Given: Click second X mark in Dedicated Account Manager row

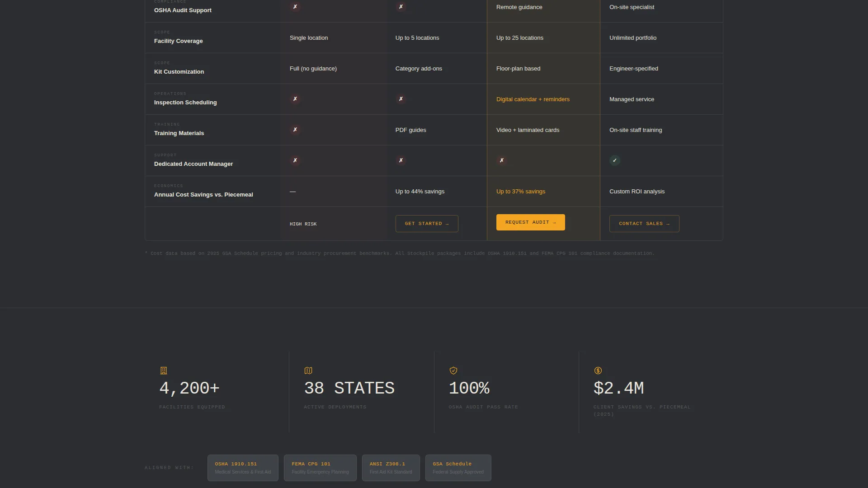Looking at the screenshot, I should pyautogui.click(x=401, y=160).
